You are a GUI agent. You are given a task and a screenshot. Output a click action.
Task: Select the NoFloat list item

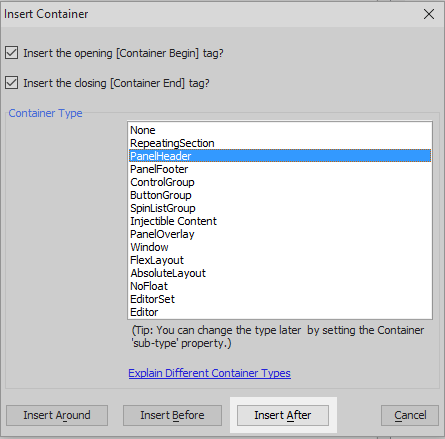[x=280, y=286]
